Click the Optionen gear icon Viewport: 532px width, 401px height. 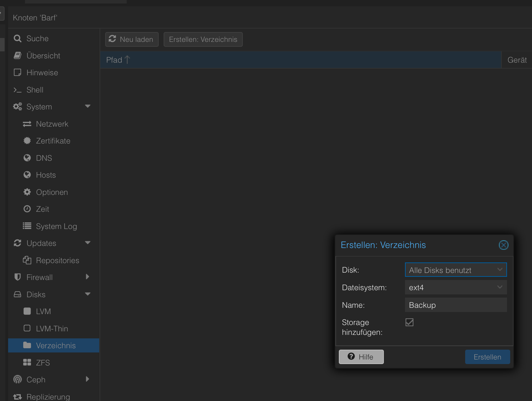coord(27,192)
